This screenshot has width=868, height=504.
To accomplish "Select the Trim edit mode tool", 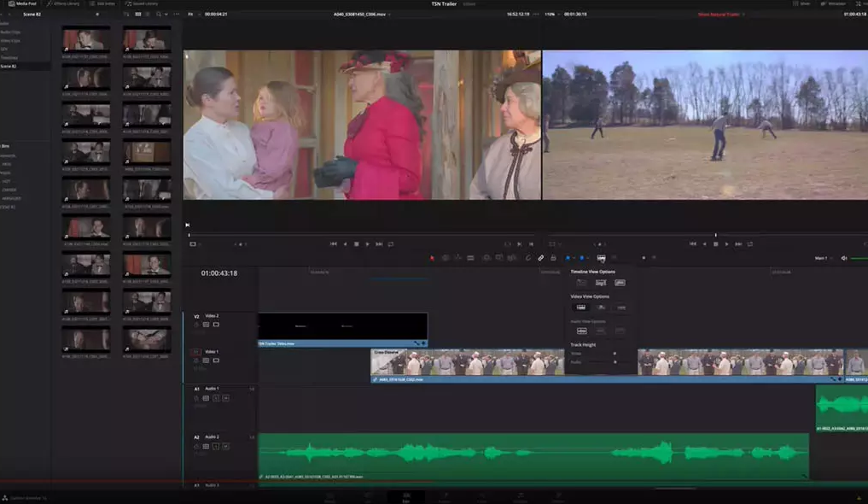I will [446, 258].
